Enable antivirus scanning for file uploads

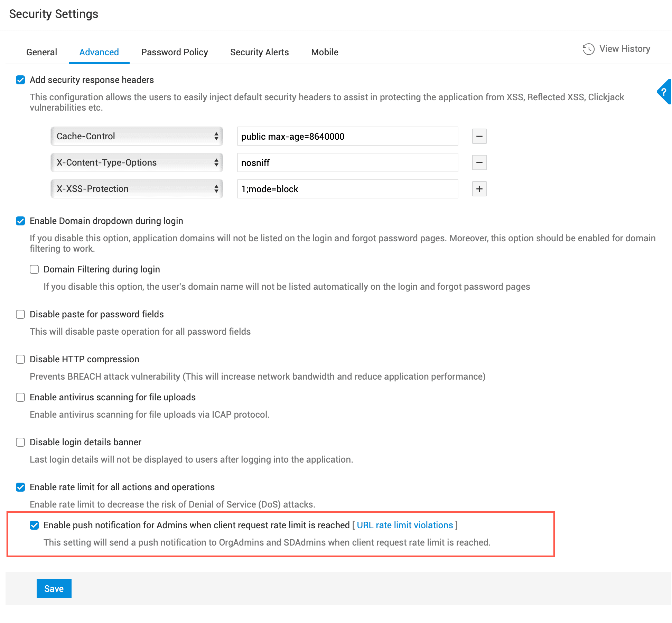(x=20, y=397)
